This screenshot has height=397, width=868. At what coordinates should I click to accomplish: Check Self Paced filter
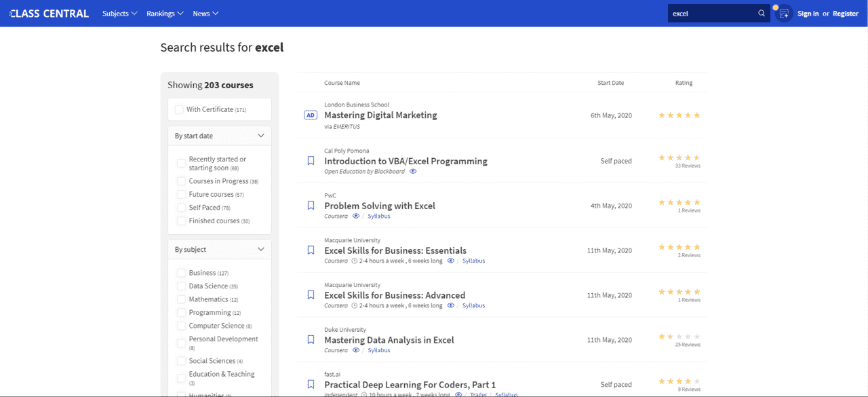point(181,208)
